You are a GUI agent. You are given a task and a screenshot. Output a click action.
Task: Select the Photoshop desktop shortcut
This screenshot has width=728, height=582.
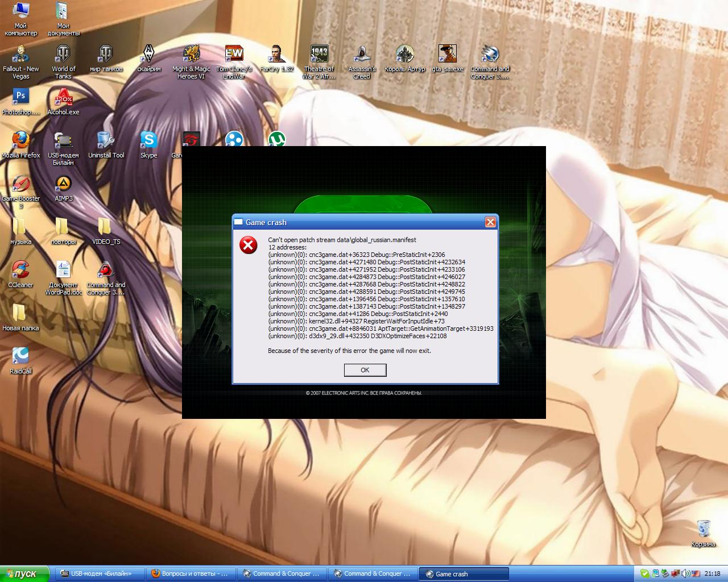(x=21, y=102)
